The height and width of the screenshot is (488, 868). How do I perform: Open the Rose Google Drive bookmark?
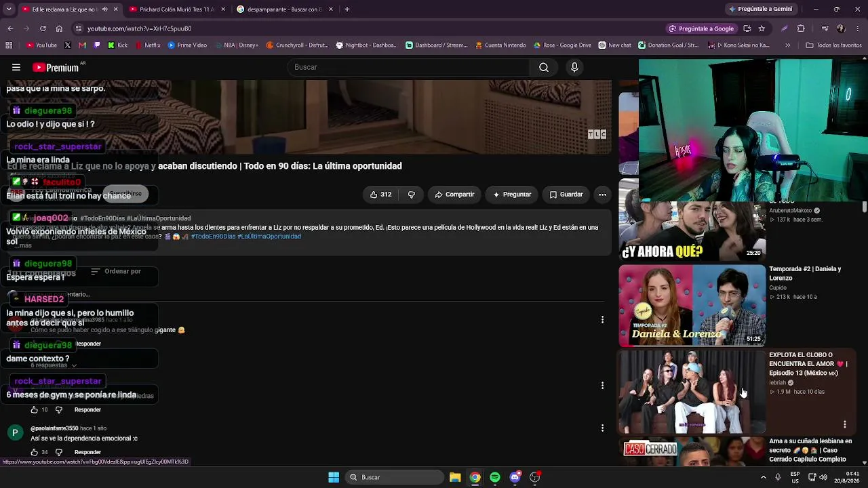[x=562, y=45]
